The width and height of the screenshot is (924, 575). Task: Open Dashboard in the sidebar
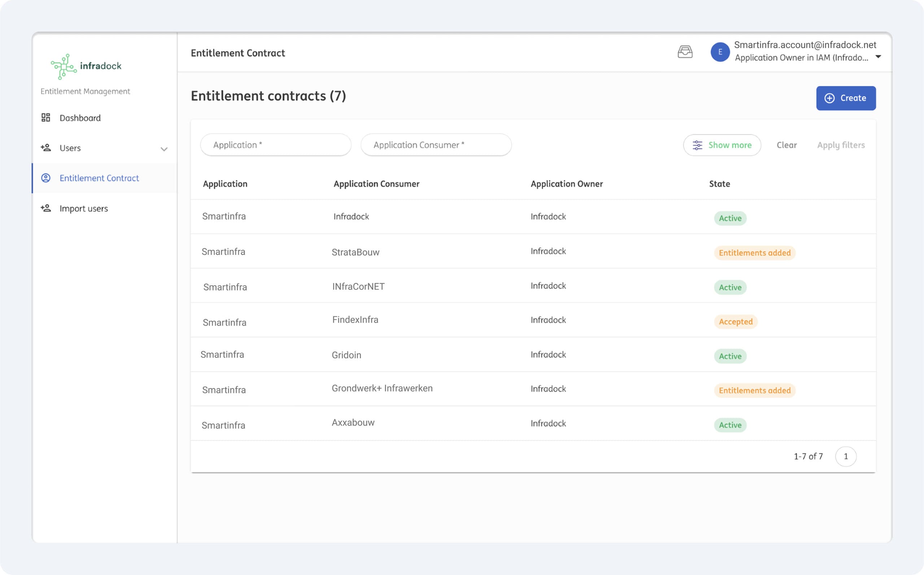[x=104, y=118]
